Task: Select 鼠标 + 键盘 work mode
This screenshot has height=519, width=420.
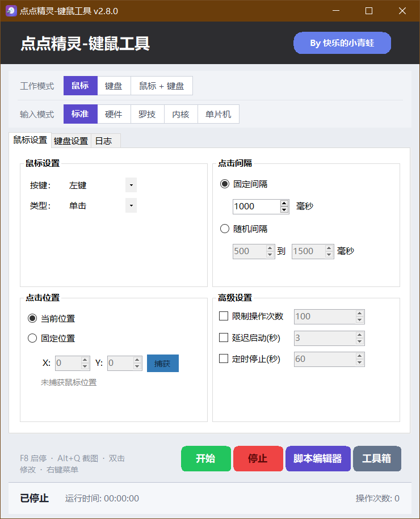Action: click(162, 86)
